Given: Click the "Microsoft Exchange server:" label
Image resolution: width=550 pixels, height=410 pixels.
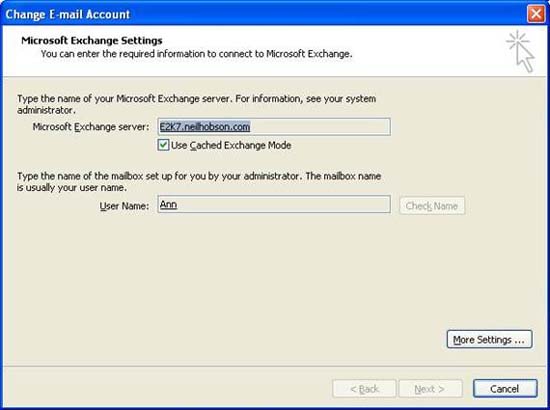Looking at the screenshot, I should (x=91, y=127).
